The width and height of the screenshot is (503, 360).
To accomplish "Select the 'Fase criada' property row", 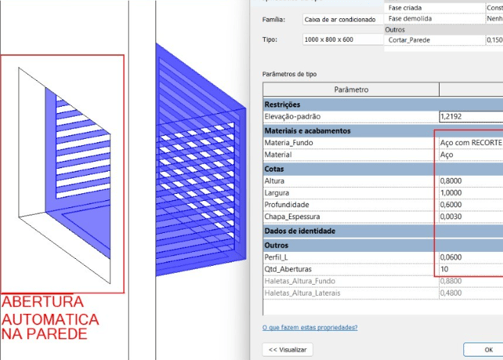I will tap(443, 8).
